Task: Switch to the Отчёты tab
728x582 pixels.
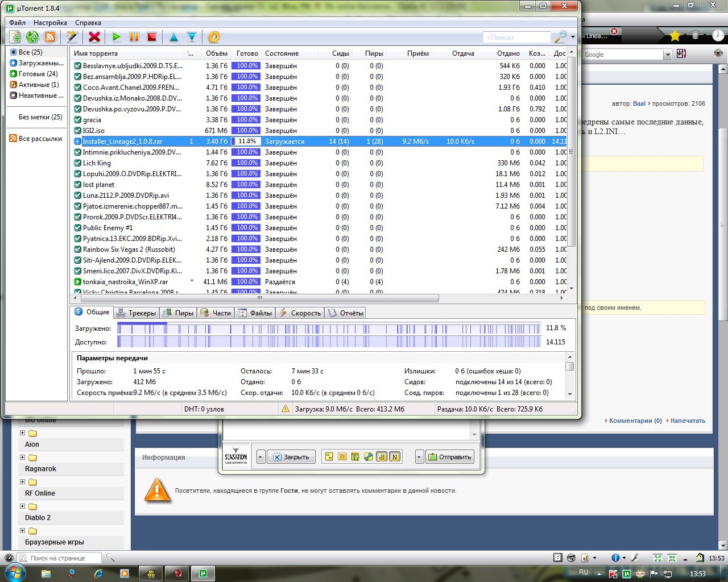Action: 345,313
